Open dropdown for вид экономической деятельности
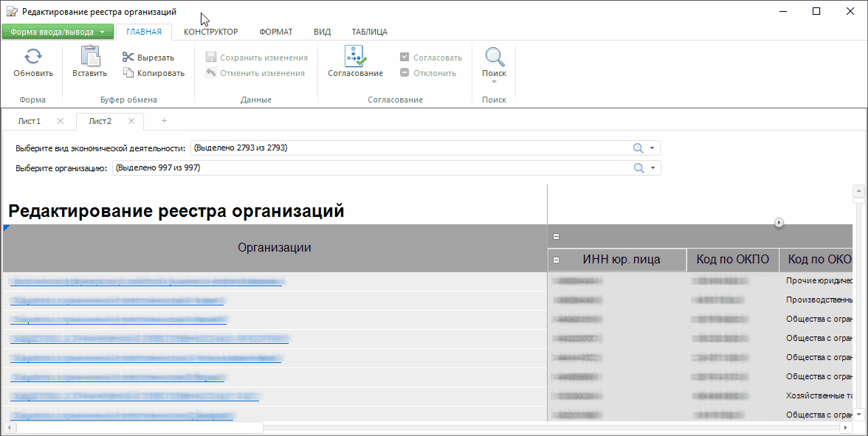 pyautogui.click(x=652, y=148)
